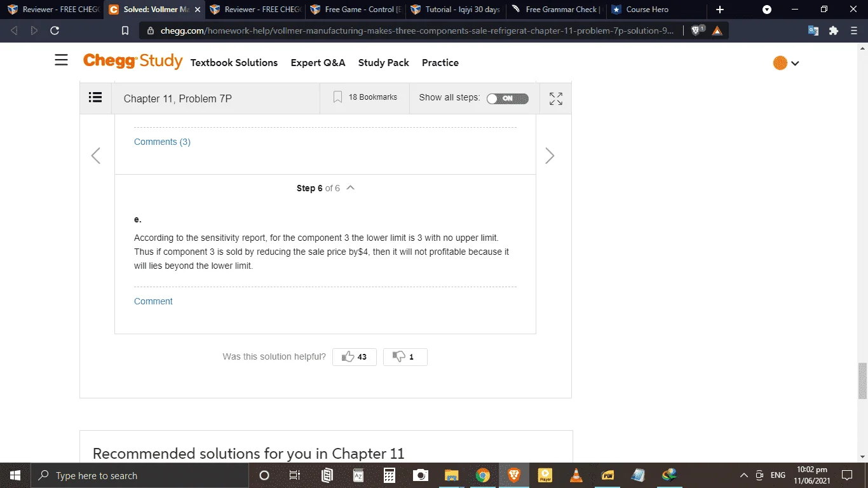Launch Google Chrome from the taskbar
Image resolution: width=868 pixels, height=488 pixels.
[483, 475]
